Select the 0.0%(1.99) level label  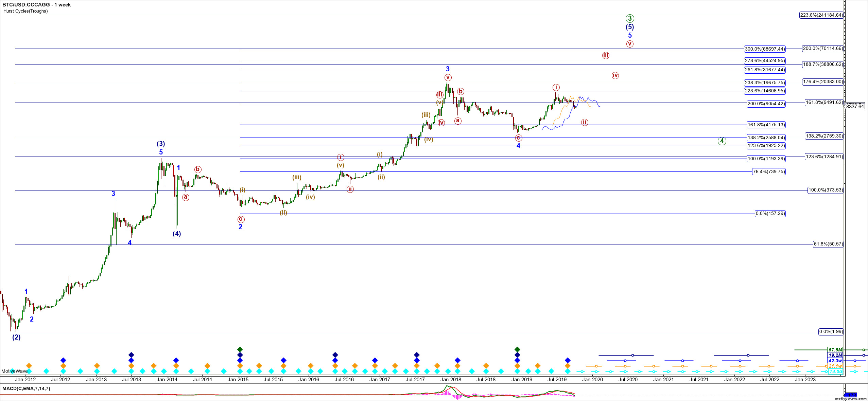[x=831, y=331]
